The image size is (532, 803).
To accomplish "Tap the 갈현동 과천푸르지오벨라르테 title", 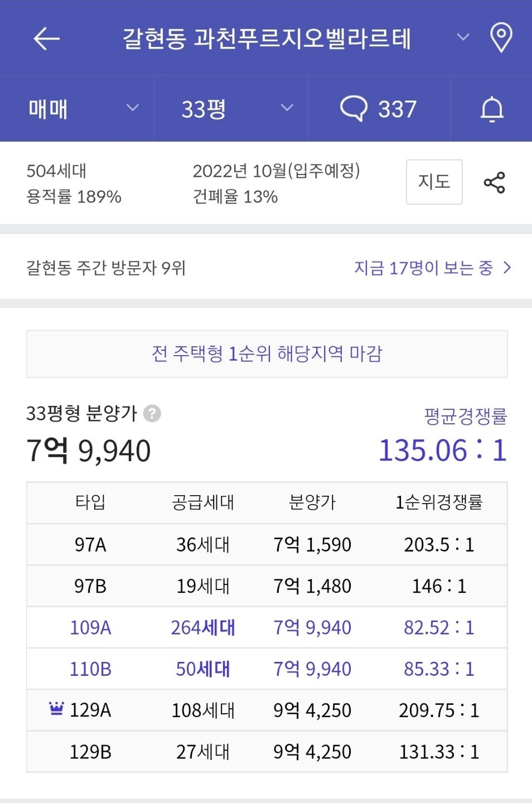I will [x=267, y=38].
